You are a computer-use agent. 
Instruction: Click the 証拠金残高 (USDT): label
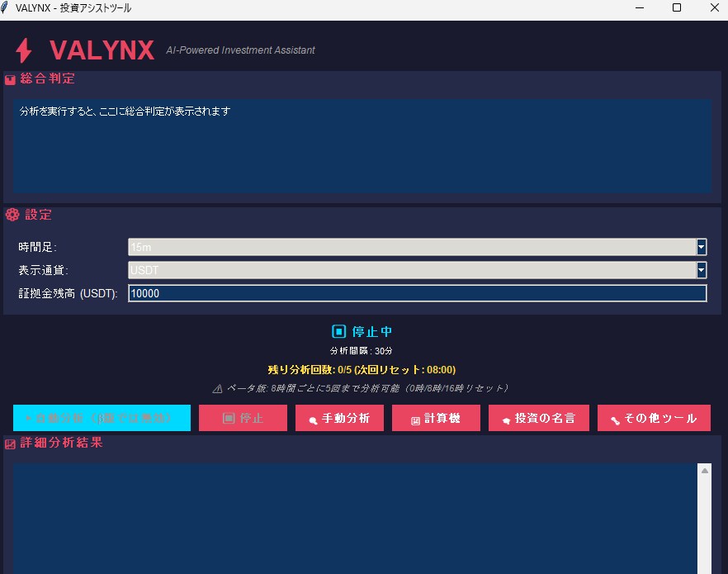click(x=68, y=293)
